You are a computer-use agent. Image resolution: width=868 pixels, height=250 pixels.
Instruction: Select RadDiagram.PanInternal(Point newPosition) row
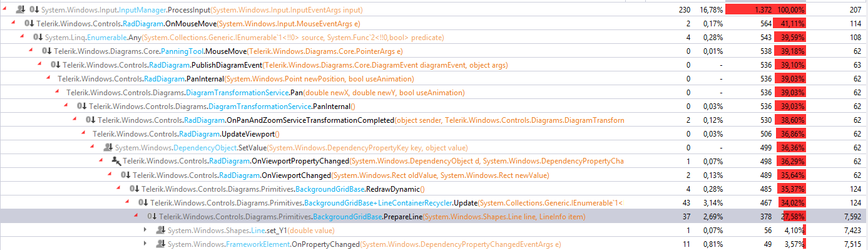click(x=434, y=78)
